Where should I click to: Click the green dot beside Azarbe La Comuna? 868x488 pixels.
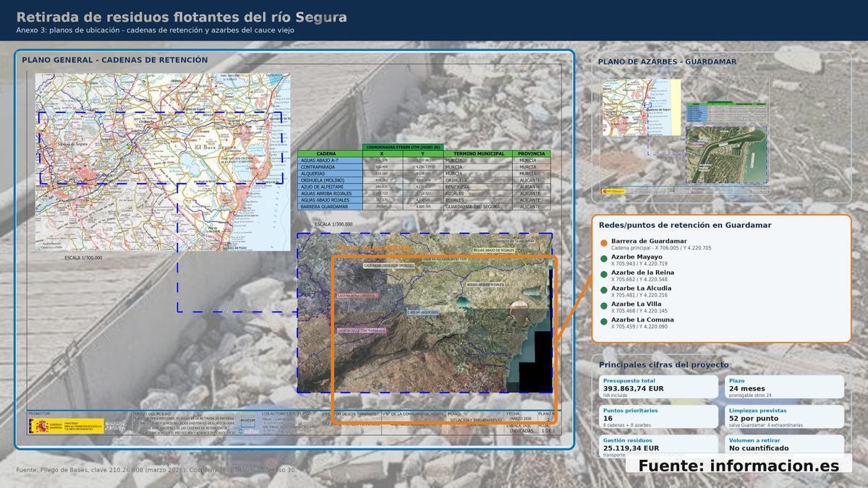[604, 322]
